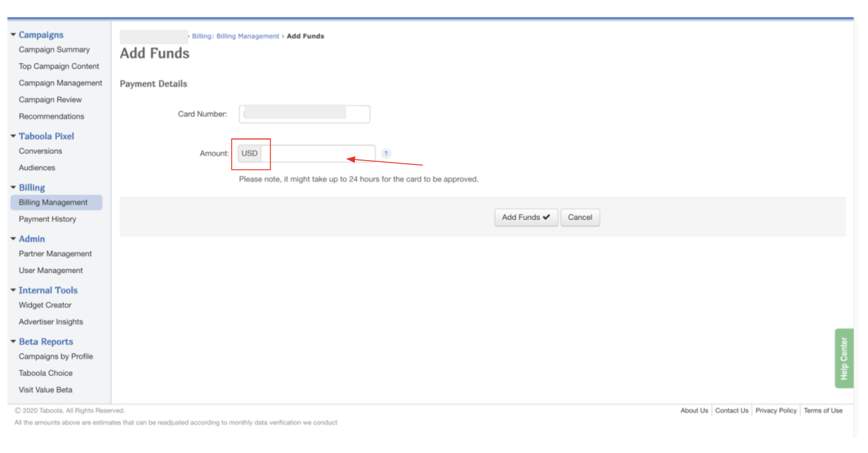Open Campaign Review page

pos(50,100)
